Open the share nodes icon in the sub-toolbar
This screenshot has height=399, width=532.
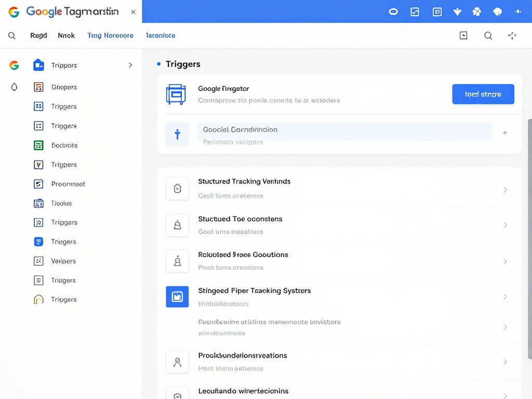(512, 36)
